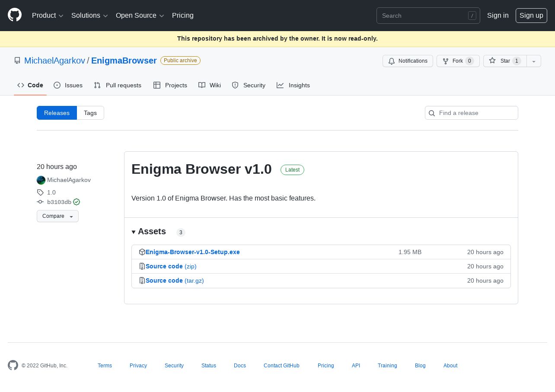Open footer About link
Image resolution: width=555 pixels, height=392 pixels.
[450, 366]
